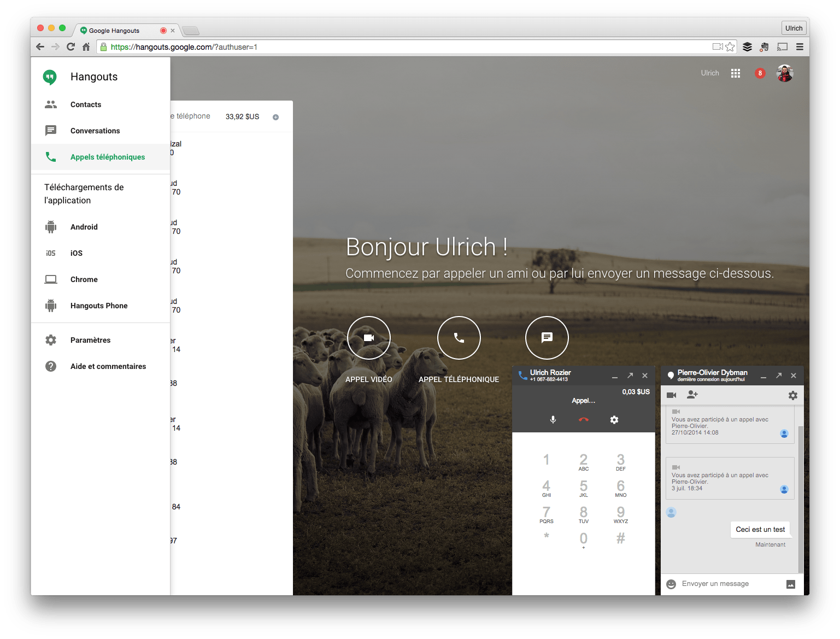Click the Hangouts logo icon
840x639 pixels.
50,77
